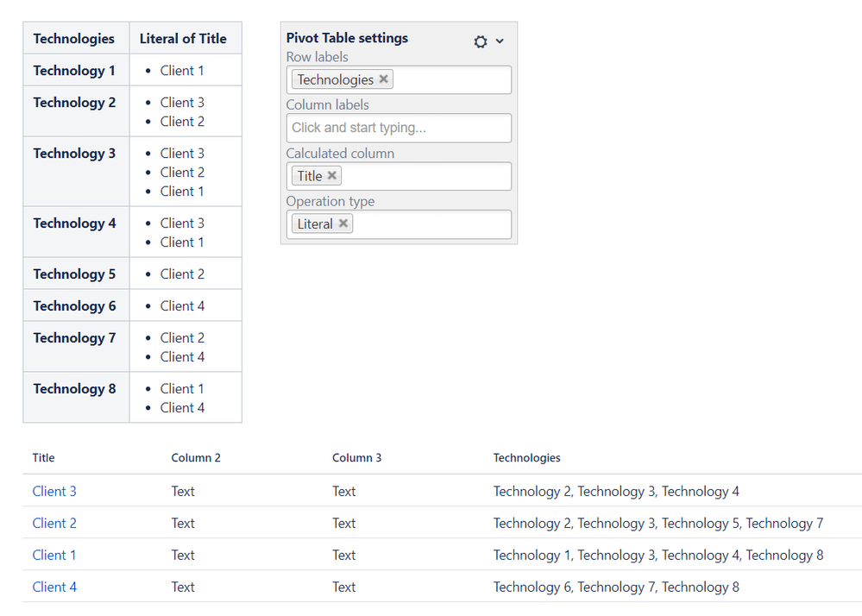Open the Pivot Table settings gear icon

481,41
